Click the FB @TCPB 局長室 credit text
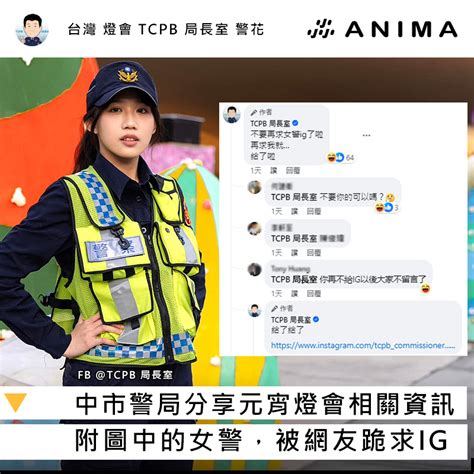 (125, 375)
